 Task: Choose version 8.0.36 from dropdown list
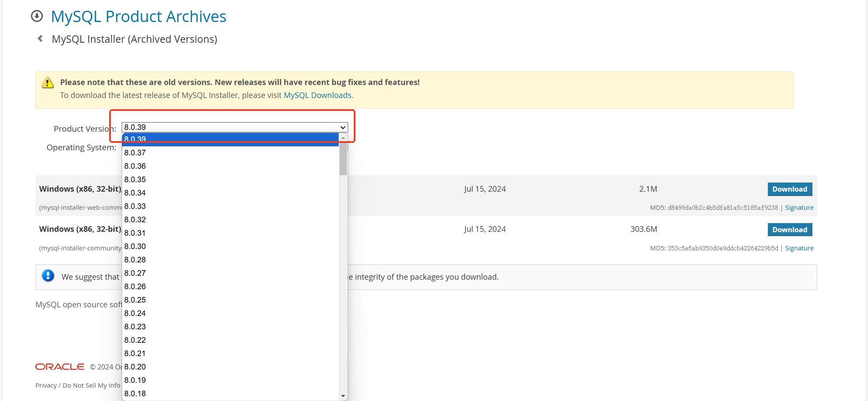[x=230, y=166]
